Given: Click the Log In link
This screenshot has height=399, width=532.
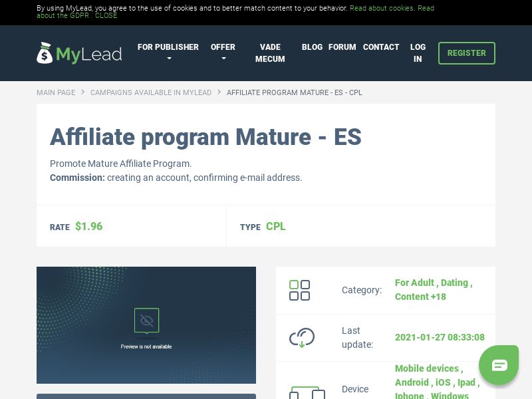Looking at the screenshot, I should tap(418, 53).
